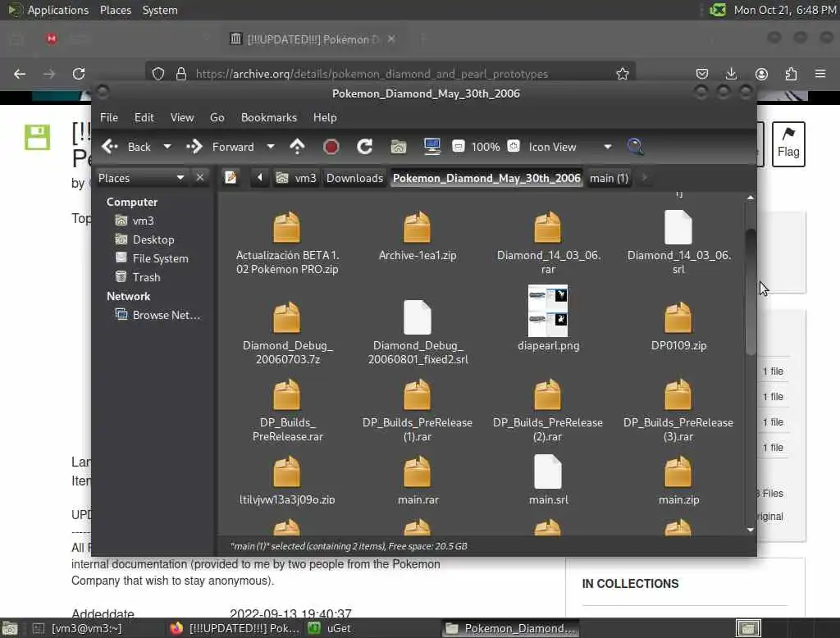Click Forward in the file manager toolbar

(220, 147)
